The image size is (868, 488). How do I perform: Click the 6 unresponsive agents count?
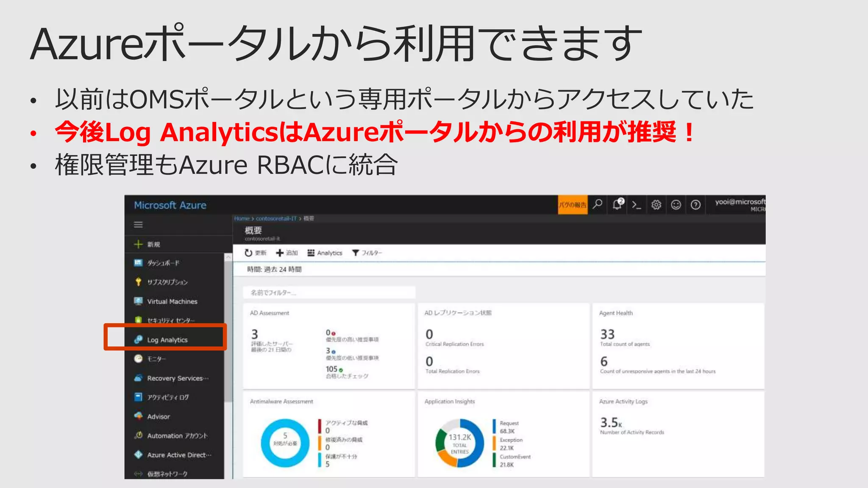604,361
